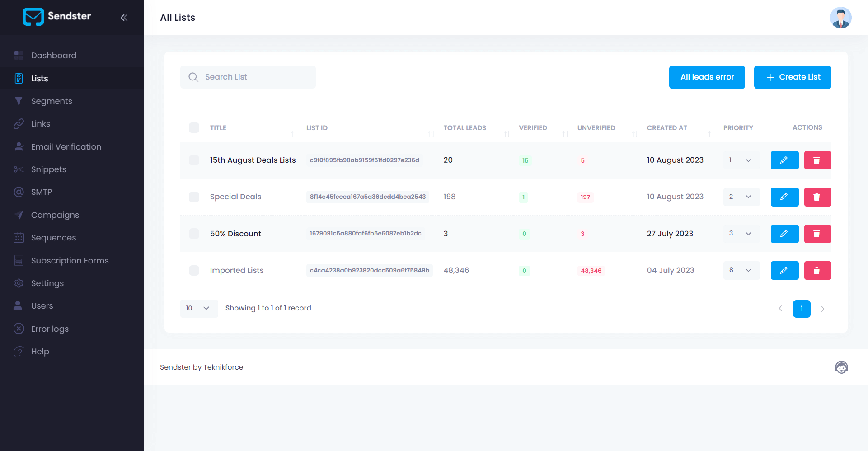Open priority dropdown for 15th August Deals
The image size is (868, 451).
tap(741, 160)
